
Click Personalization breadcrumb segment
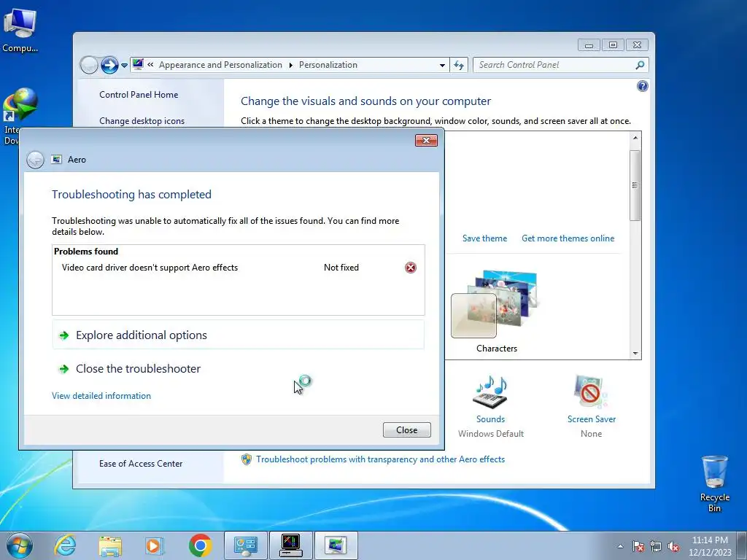pos(328,65)
